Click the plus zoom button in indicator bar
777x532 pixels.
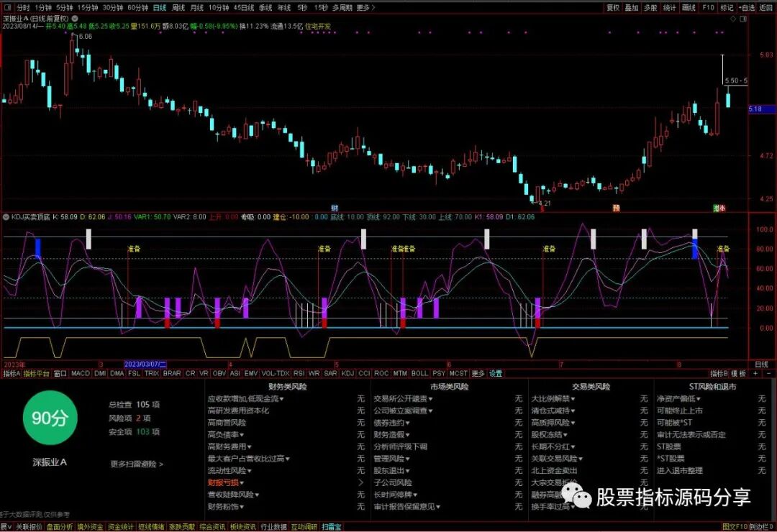click(x=755, y=374)
